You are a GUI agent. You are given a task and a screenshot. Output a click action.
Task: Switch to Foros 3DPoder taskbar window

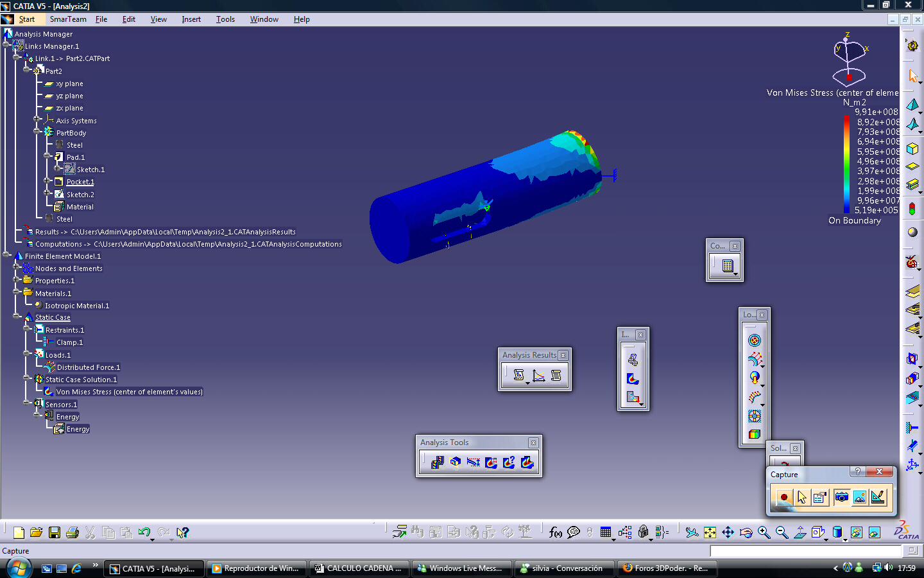pyautogui.click(x=666, y=568)
